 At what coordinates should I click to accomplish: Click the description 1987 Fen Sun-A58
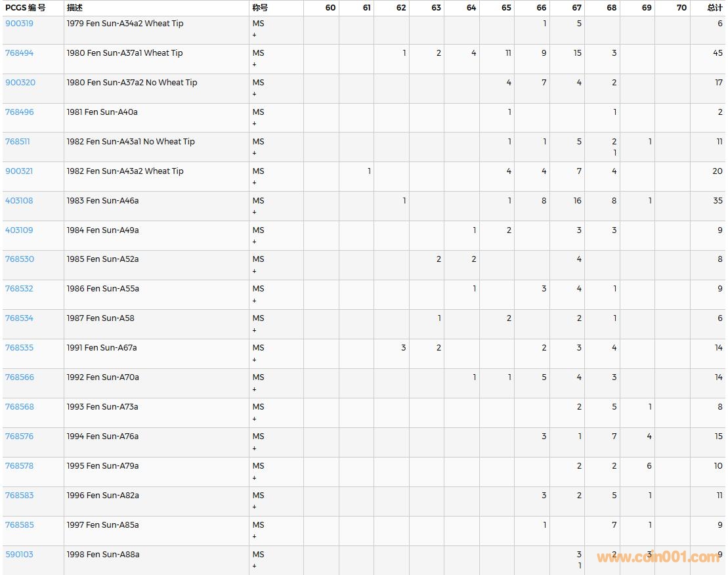[100, 318]
